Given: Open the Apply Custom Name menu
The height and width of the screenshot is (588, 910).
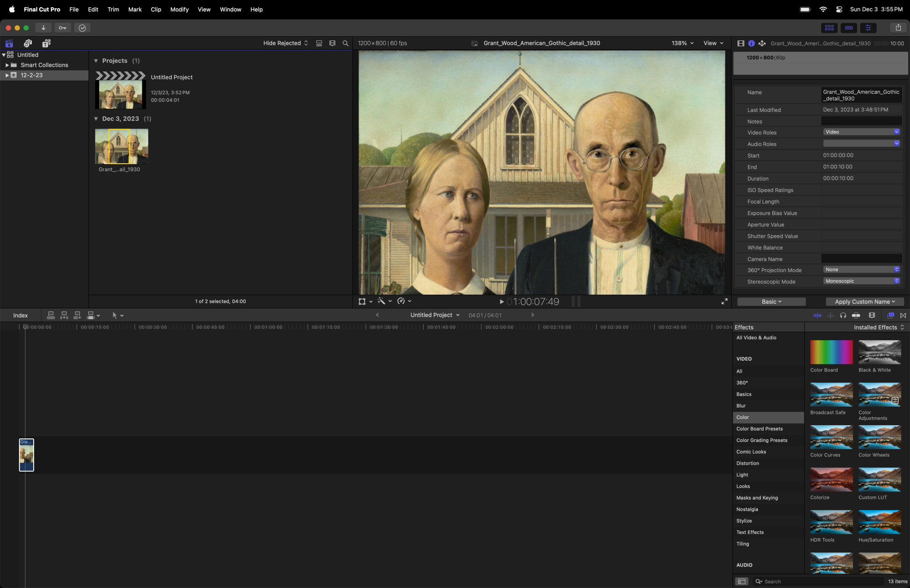Looking at the screenshot, I should pos(864,302).
